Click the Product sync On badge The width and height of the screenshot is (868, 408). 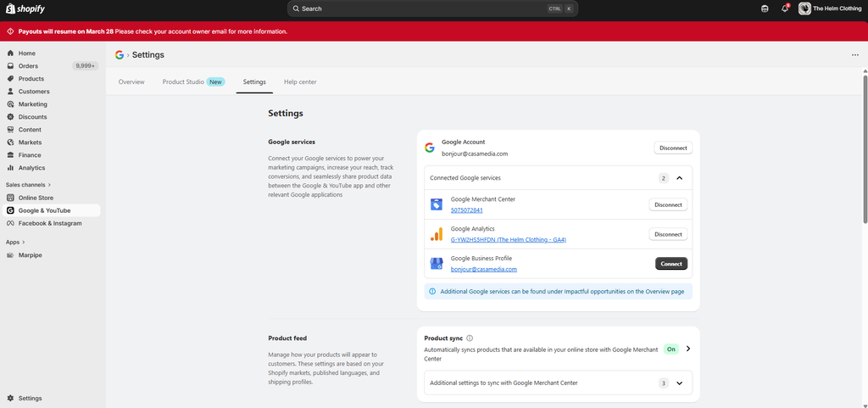tap(671, 349)
